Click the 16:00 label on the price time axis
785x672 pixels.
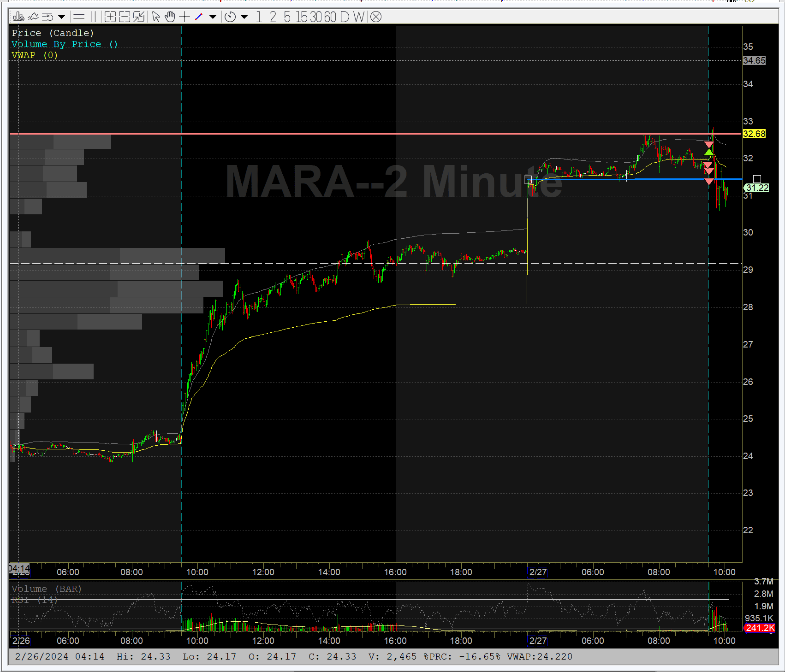coord(395,572)
